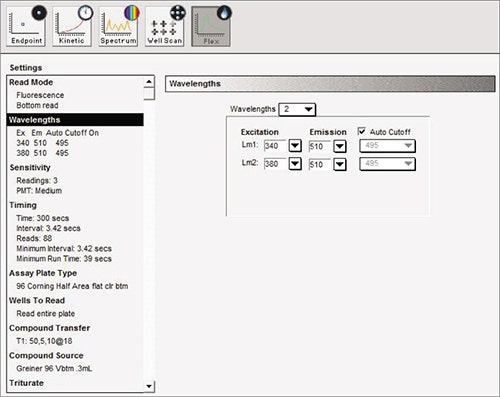Image resolution: width=500 pixels, height=397 pixels.
Task: Open the Lm1 cutoff 495 dropdown
Action: (x=387, y=146)
